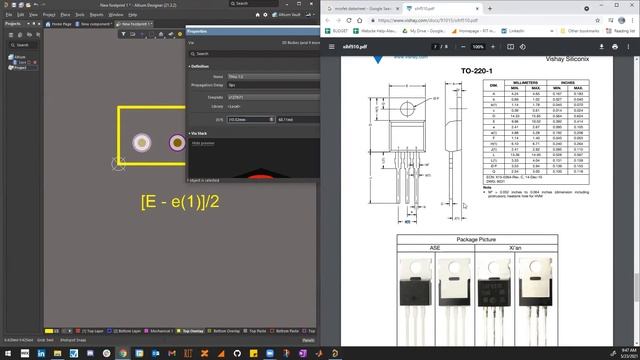This screenshot has width=640, height=360.
Task: Open the BUDGET bookmark
Action: coord(337,31)
